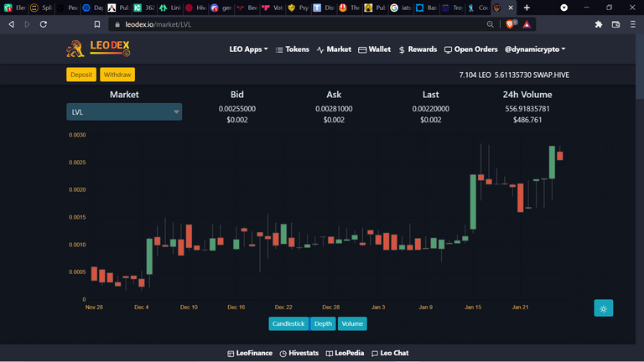Switch to the 'Vot' browser tab

pyautogui.click(x=273, y=8)
